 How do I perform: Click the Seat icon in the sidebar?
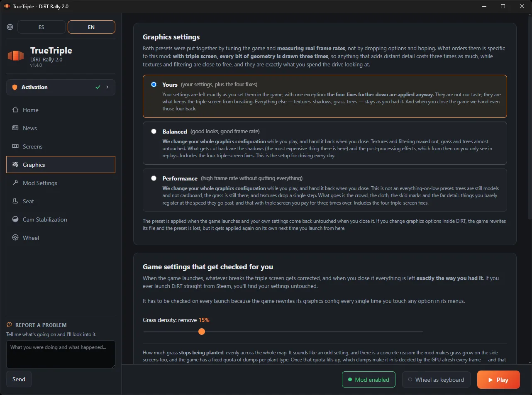(15, 201)
